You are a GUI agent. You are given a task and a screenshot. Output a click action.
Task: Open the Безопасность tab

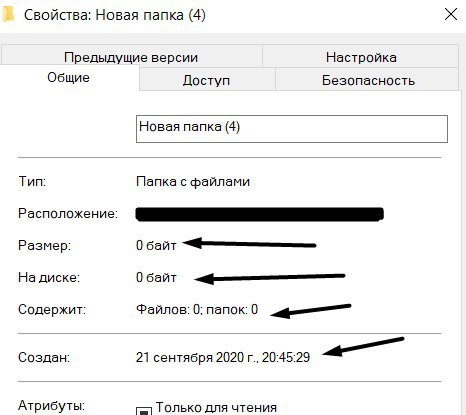click(368, 80)
